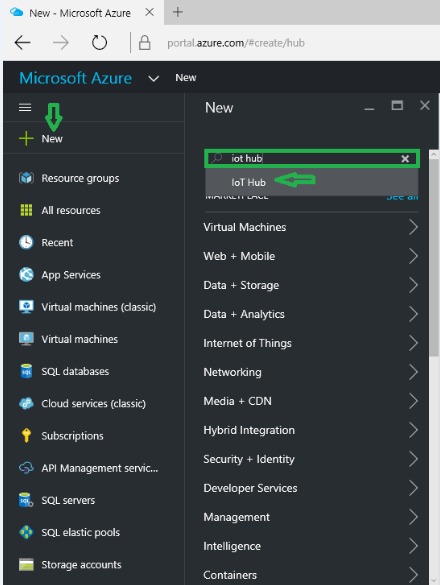
Task: Click the browser address bar URL
Action: 236,43
